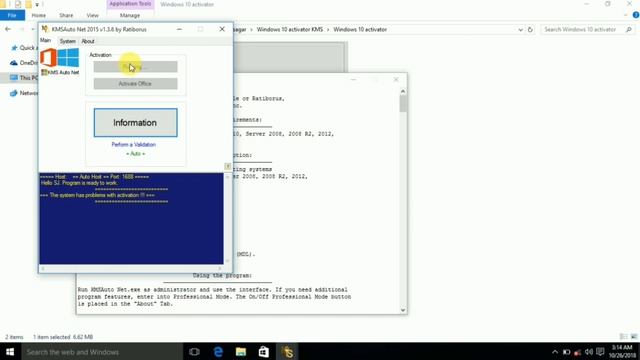640x360 pixels.
Task: Expand the address bar history dropdown
Action: click(x=520, y=29)
